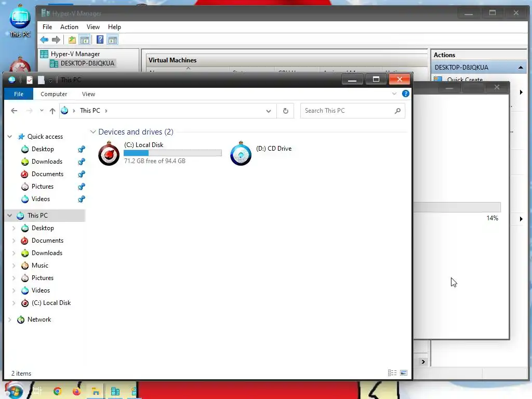Toggle Show/Hide Action Pane in Hyper-V toolbar
The height and width of the screenshot is (399, 532).
click(113, 39)
